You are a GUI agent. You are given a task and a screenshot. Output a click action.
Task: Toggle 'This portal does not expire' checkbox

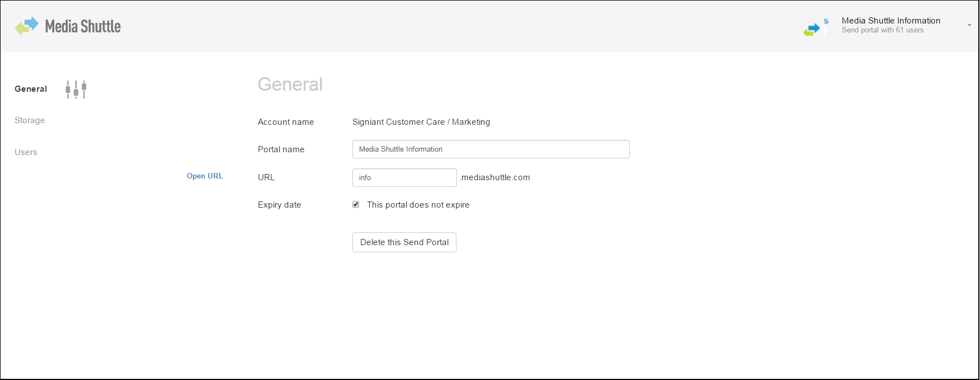[356, 204]
